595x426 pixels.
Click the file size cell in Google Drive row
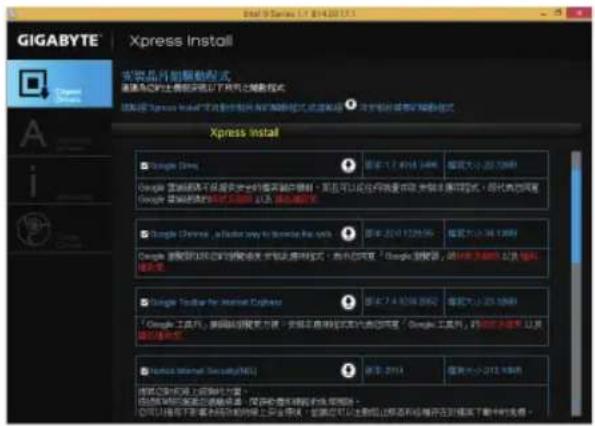[496, 165]
